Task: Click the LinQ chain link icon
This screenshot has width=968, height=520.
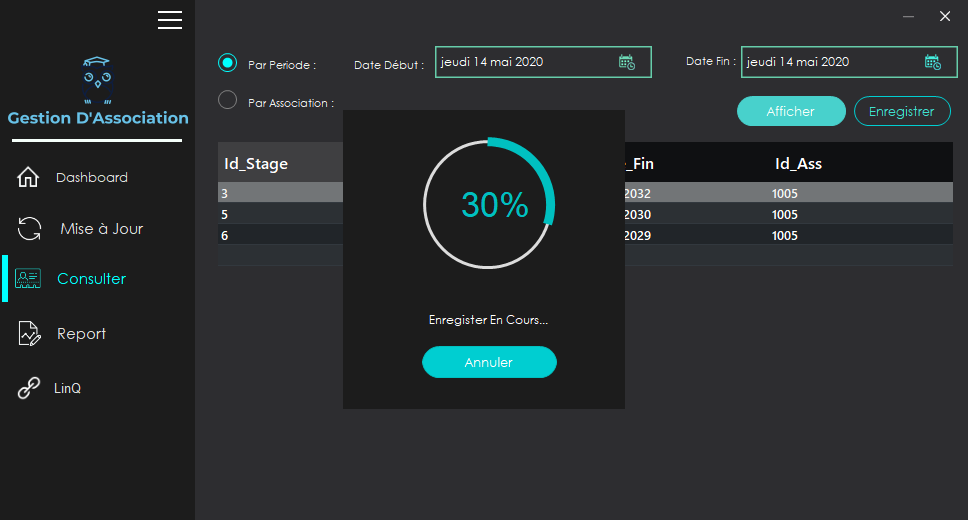Action: point(29,388)
